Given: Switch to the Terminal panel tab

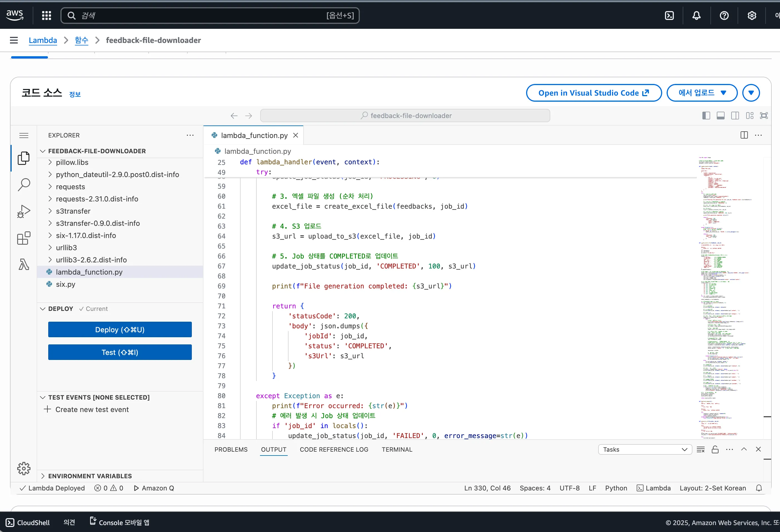Looking at the screenshot, I should click(x=397, y=449).
